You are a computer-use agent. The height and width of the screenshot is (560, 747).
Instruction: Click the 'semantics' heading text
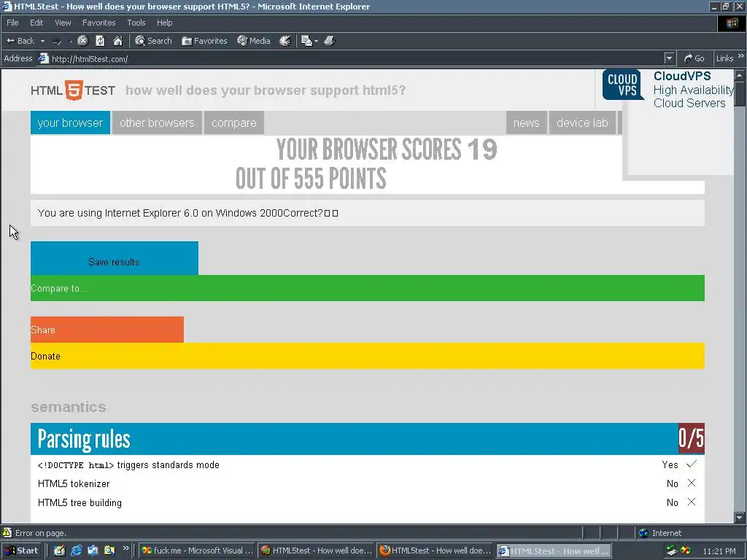point(69,407)
